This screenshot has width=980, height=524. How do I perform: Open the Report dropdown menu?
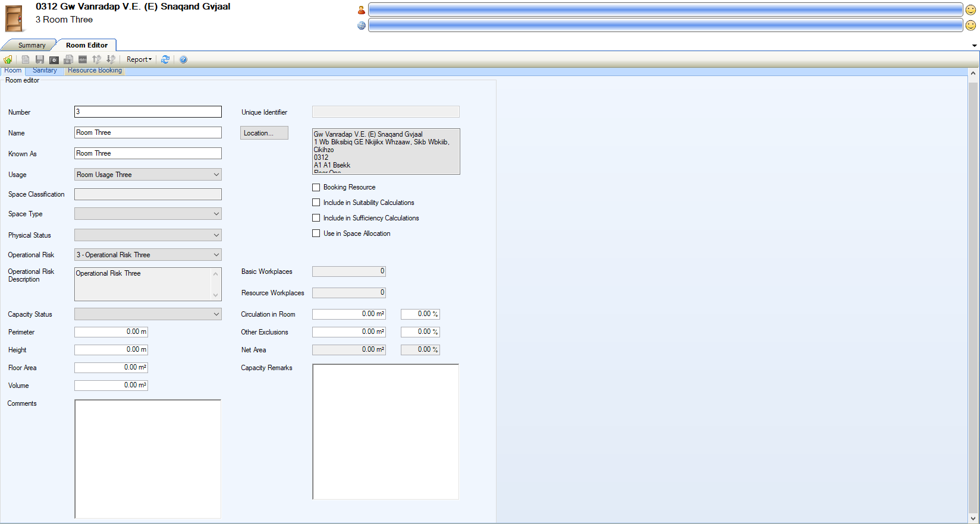(139, 59)
